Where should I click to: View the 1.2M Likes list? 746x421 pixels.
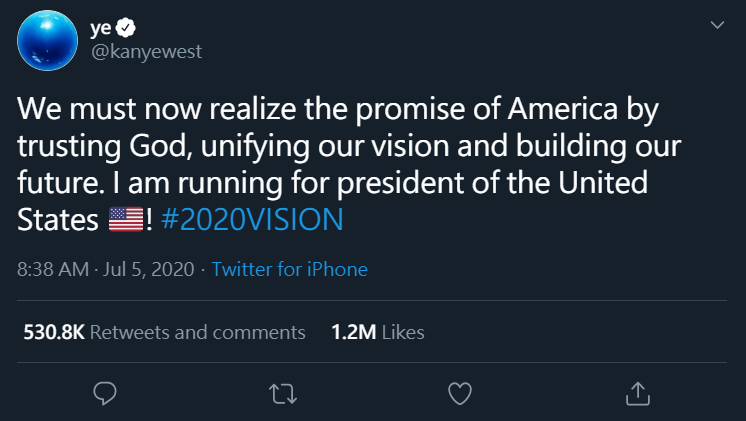click(377, 331)
